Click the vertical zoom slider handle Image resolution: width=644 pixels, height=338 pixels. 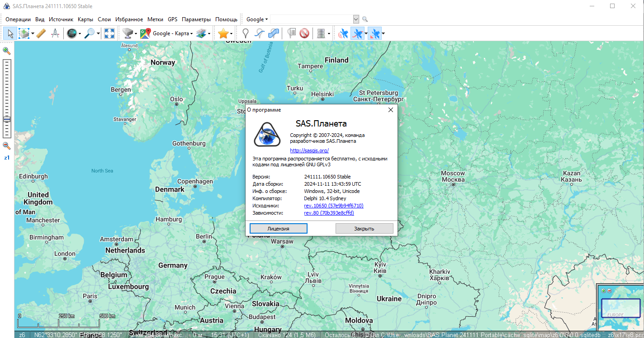[7, 119]
